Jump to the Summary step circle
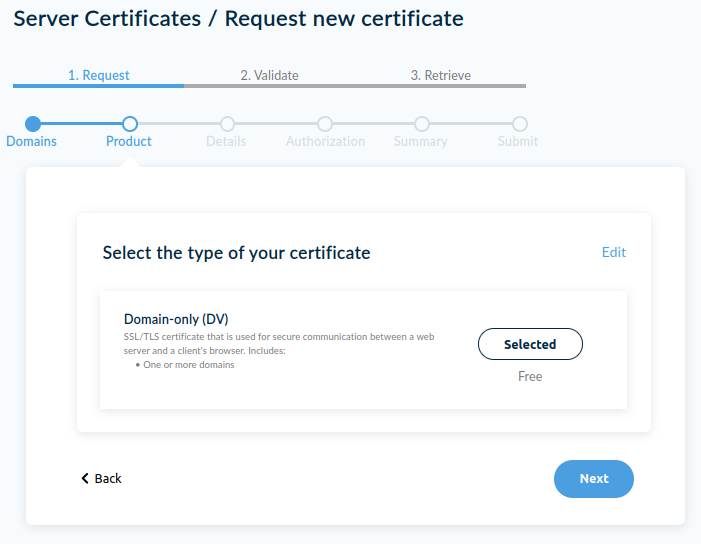The width and height of the screenshot is (701, 544). coord(422,124)
